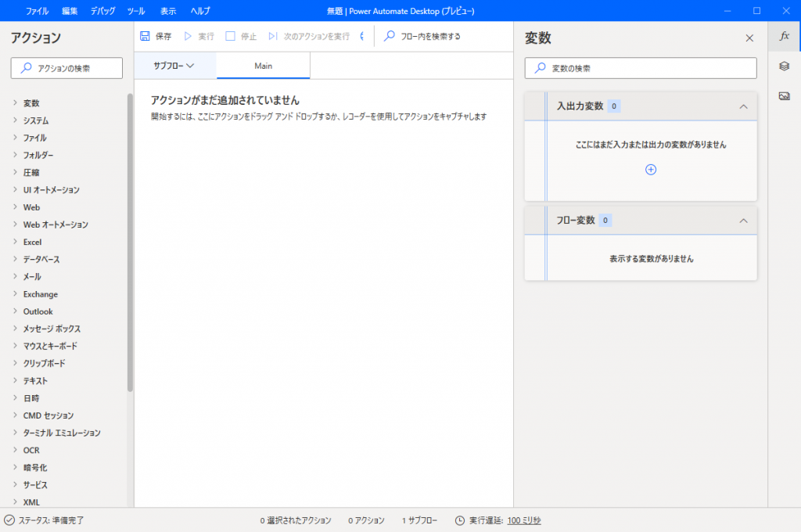Select the マウスとキーボード tree item
The image size is (801, 532).
(x=50, y=346)
